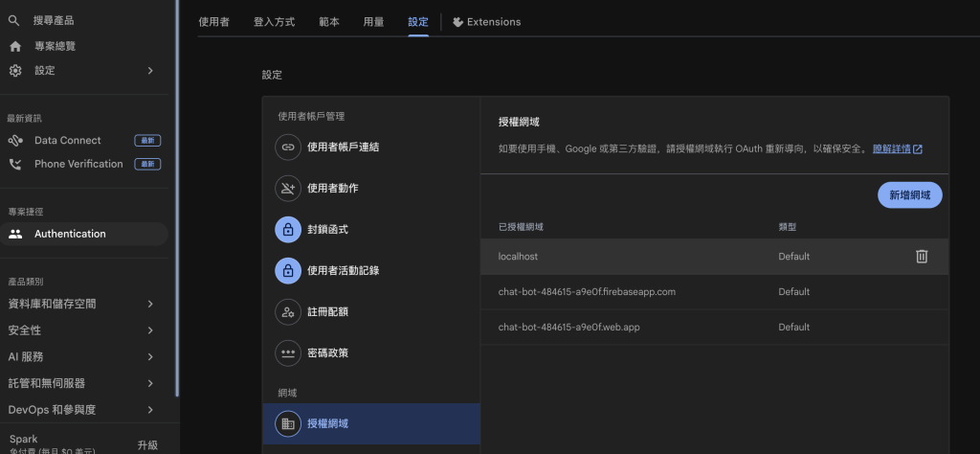The image size is (980, 454).
Task: Click chat-bot-484615-a9e0f.firebaseapp.com domain text
Action: click(x=587, y=292)
